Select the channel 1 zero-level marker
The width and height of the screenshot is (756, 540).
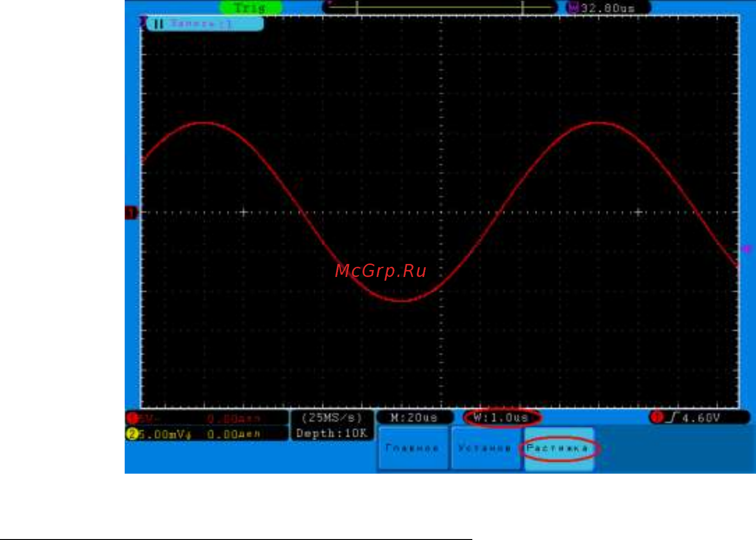pyautogui.click(x=131, y=212)
